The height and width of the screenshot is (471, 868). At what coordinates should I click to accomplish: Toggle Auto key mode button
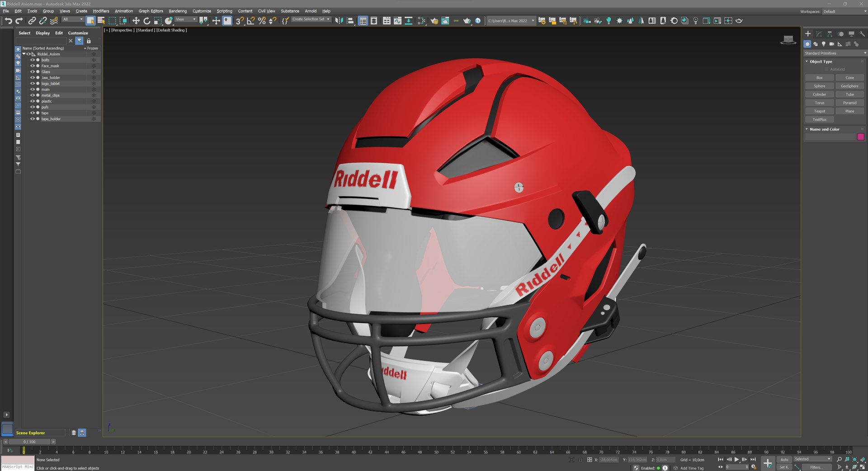point(784,460)
